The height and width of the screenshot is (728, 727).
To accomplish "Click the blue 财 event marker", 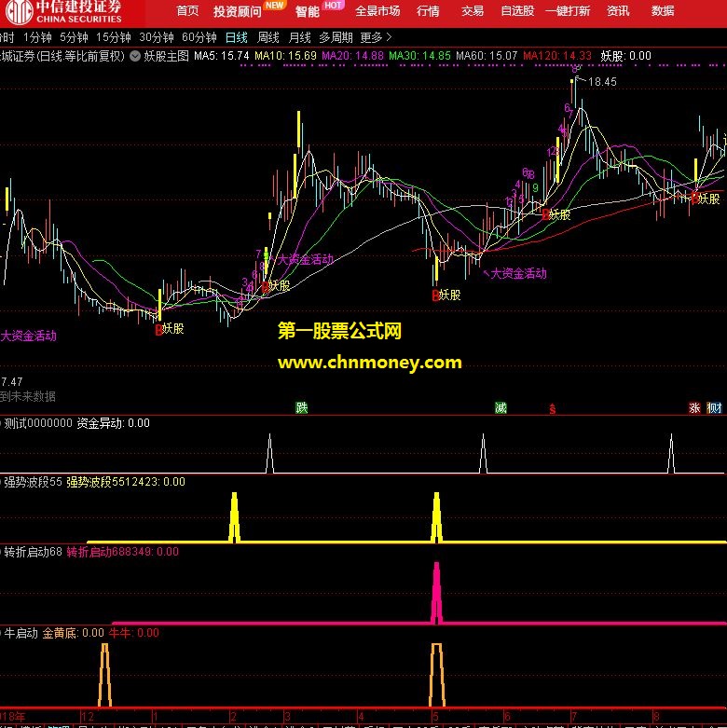I will coord(714,407).
